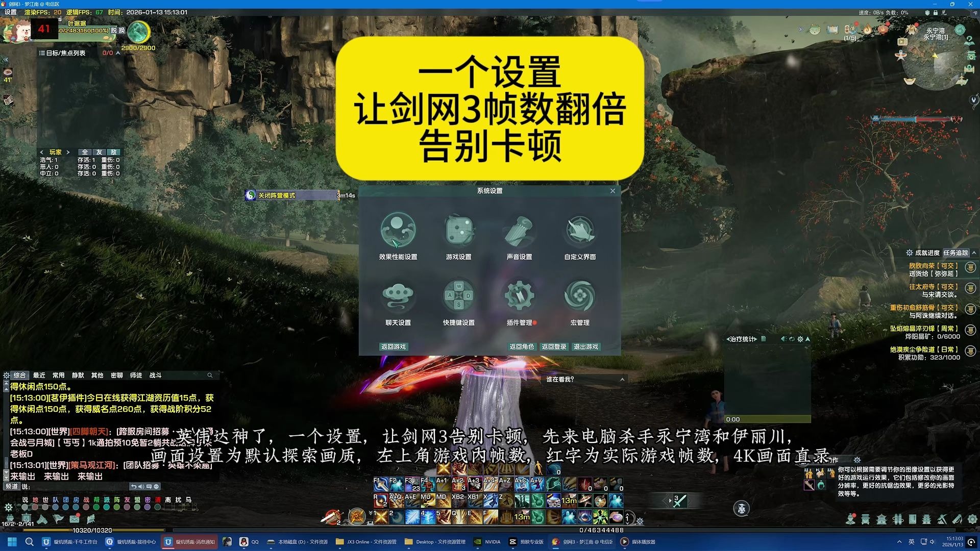
Task: Switch chat to the 常用 tab
Action: [59, 375]
